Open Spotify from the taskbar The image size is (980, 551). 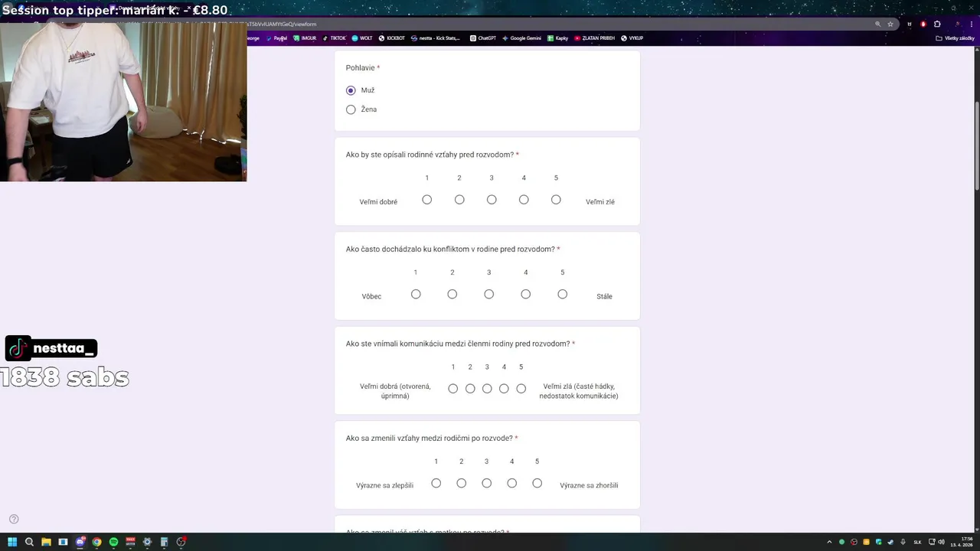pos(113,542)
